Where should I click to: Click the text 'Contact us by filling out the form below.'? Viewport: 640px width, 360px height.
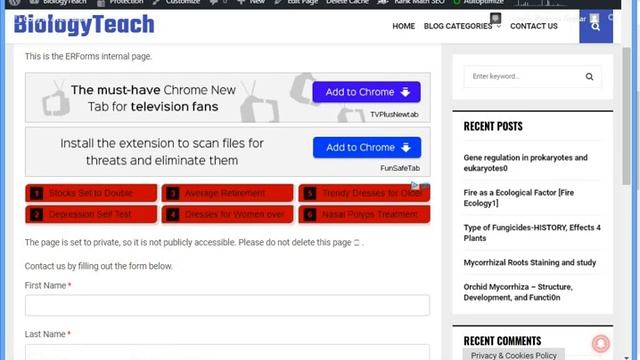coord(99,266)
